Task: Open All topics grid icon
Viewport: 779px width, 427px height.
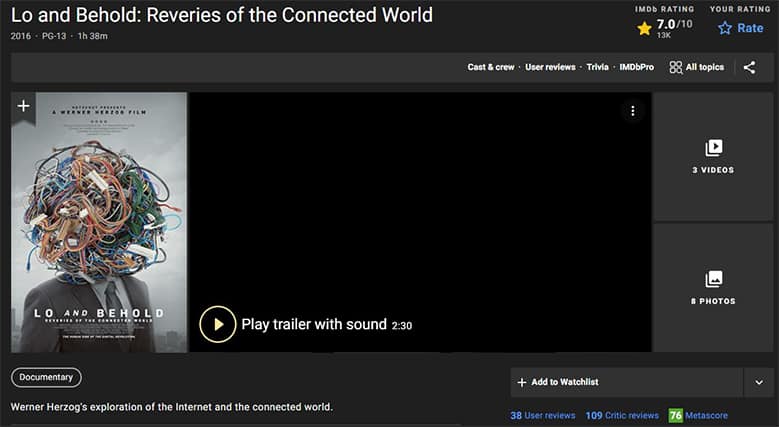Action: (x=697, y=67)
